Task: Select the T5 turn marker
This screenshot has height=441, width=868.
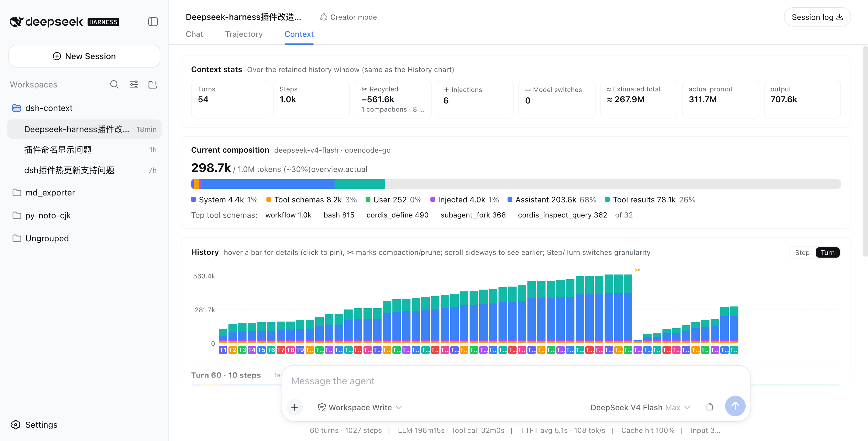Action: 262,350
